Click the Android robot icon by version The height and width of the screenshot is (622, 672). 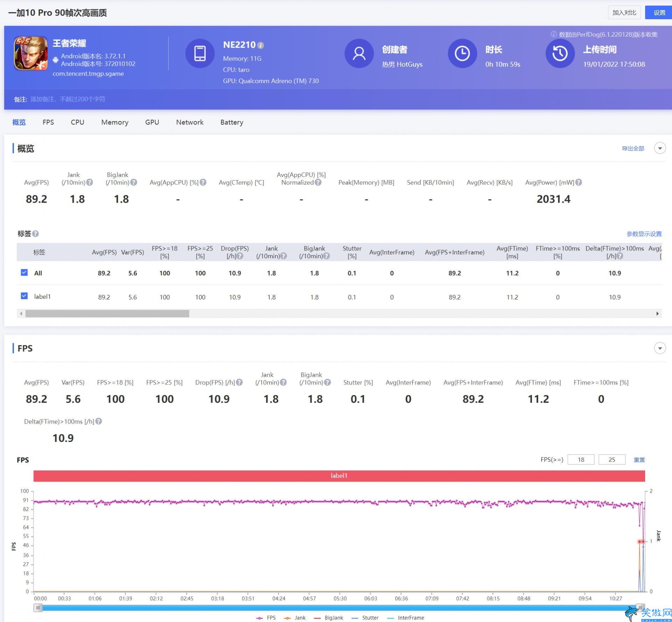(55, 60)
